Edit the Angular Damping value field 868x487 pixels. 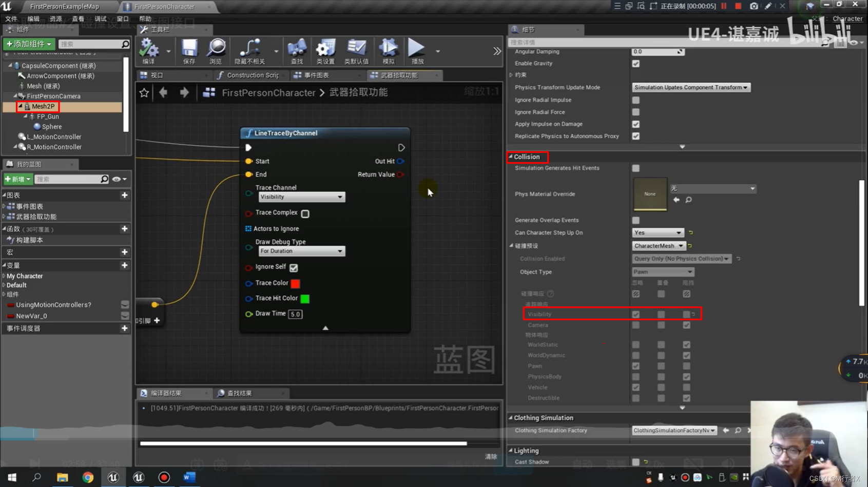pyautogui.click(x=658, y=52)
